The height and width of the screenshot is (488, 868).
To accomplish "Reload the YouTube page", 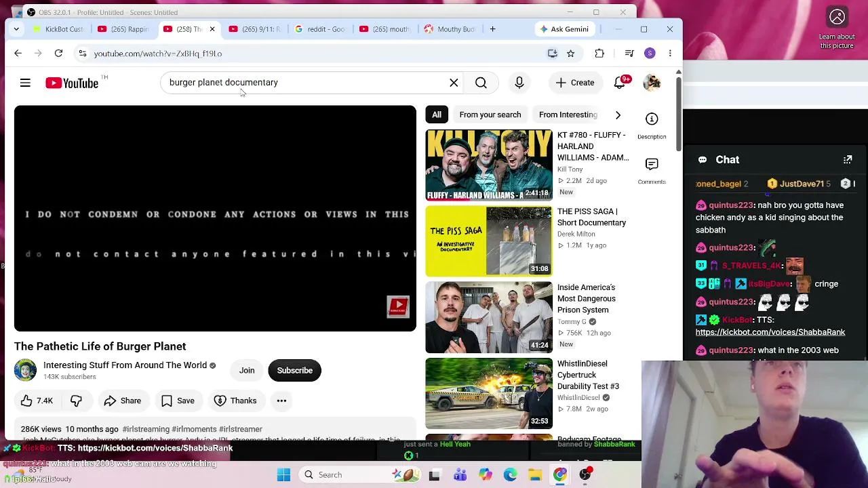I will 58,54.
